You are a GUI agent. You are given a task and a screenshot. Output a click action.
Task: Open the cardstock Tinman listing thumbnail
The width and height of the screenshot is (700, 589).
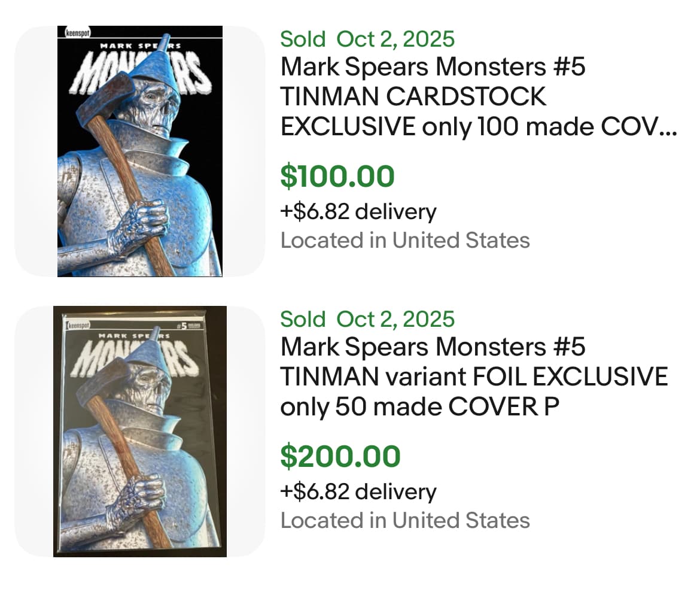pyautogui.click(x=139, y=151)
